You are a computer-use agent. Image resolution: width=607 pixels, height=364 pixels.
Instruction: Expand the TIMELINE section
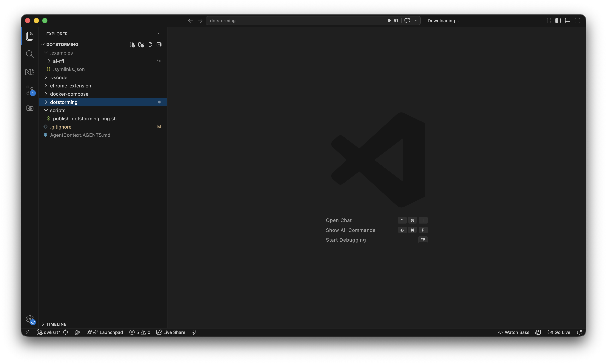[x=56, y=324]
